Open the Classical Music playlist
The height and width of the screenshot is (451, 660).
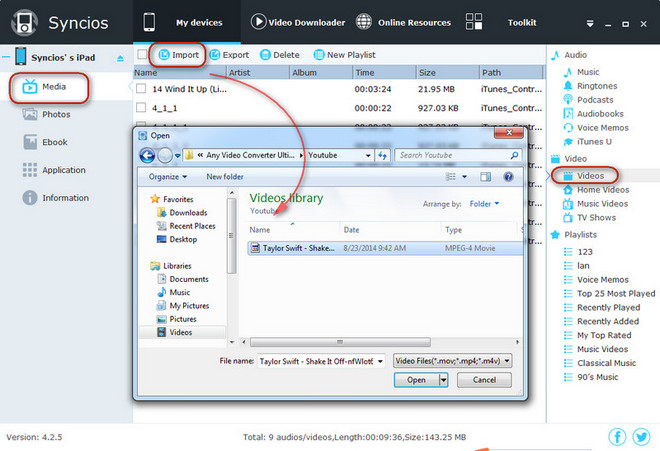(x=600, y=363)
